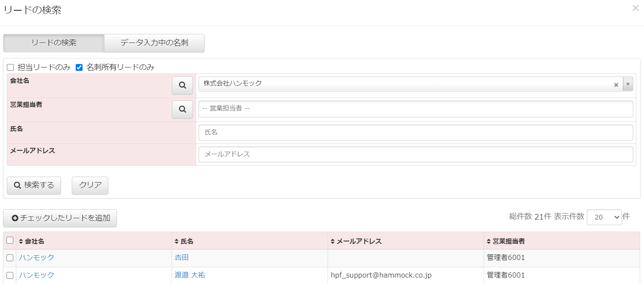Image resolution: width=644 pixels, height=284 pixels.
Task: Toggle the select-all checkbox in table header
Action: coord(10,241)
